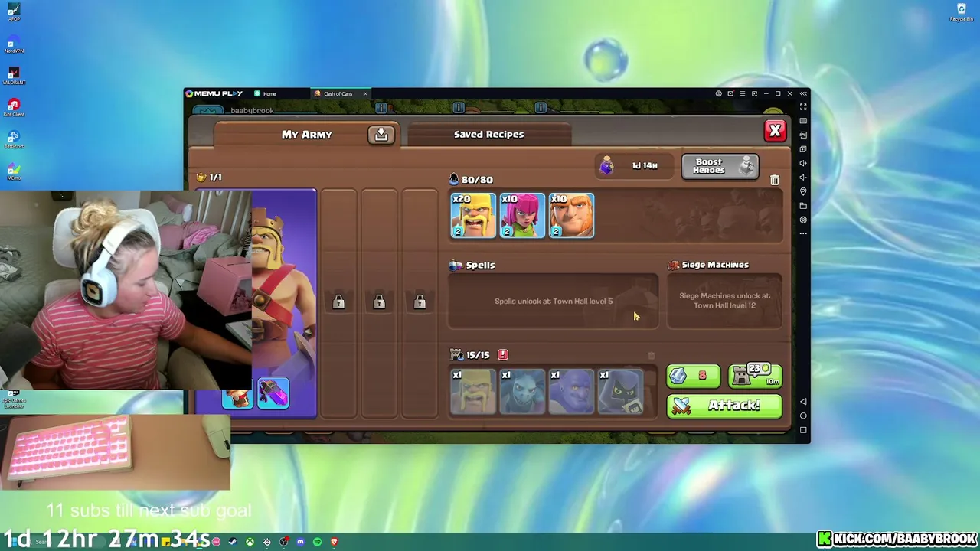Click the purple potion timer icon

click(x=606, y=165)
